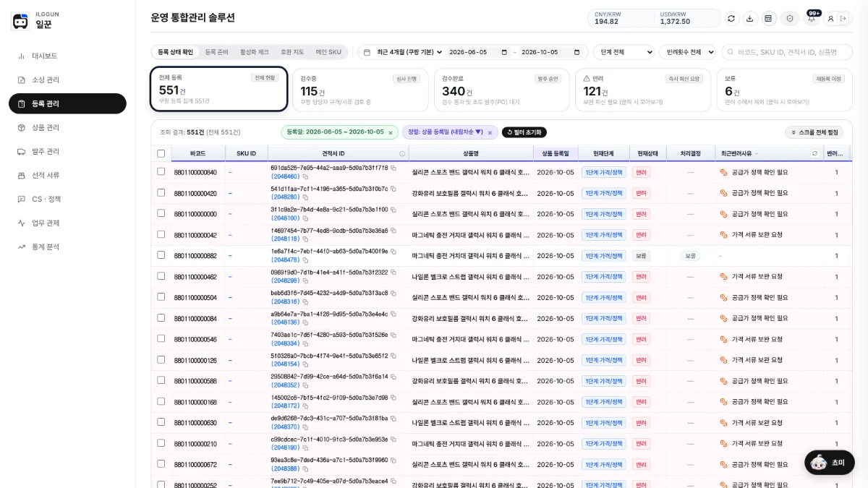Select the 검수완료 340건 summary card
This screenshot has height=488, width=868.
502,90
